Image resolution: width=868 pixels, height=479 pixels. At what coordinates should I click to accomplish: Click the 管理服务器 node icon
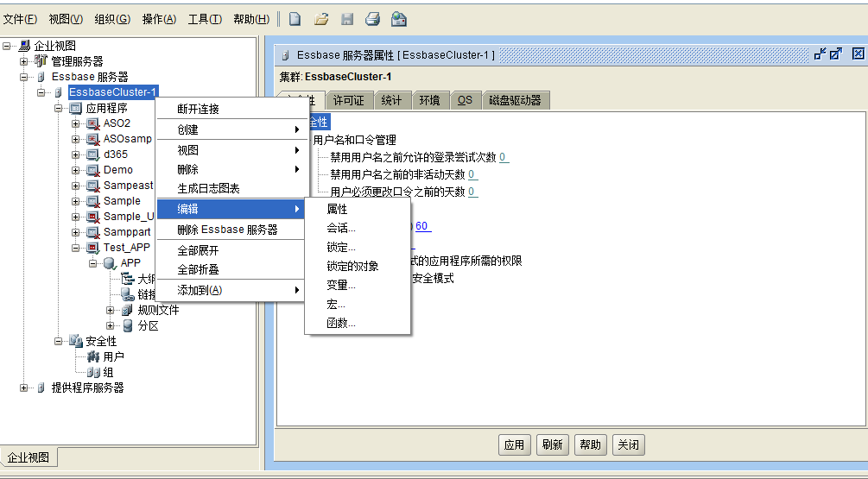tap(41, 60)
